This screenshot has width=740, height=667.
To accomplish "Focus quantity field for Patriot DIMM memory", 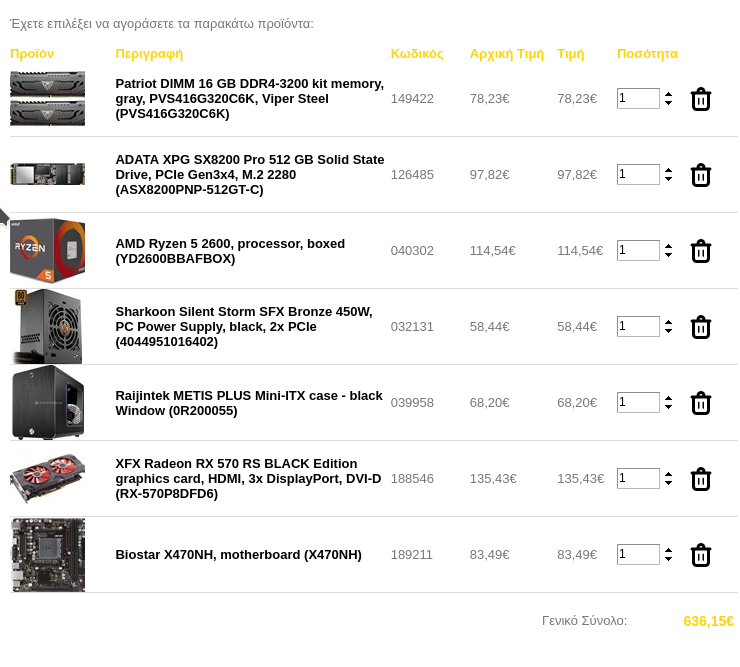I will (638, 98).
